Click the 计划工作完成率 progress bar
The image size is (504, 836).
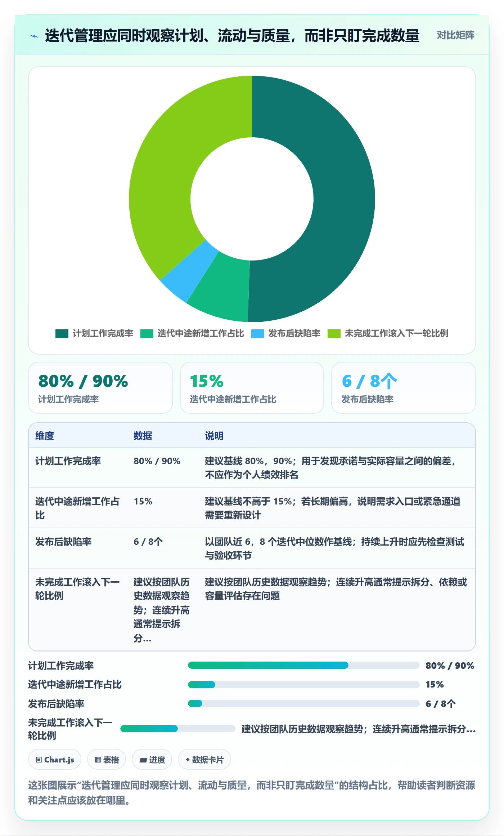click(304, 665)
